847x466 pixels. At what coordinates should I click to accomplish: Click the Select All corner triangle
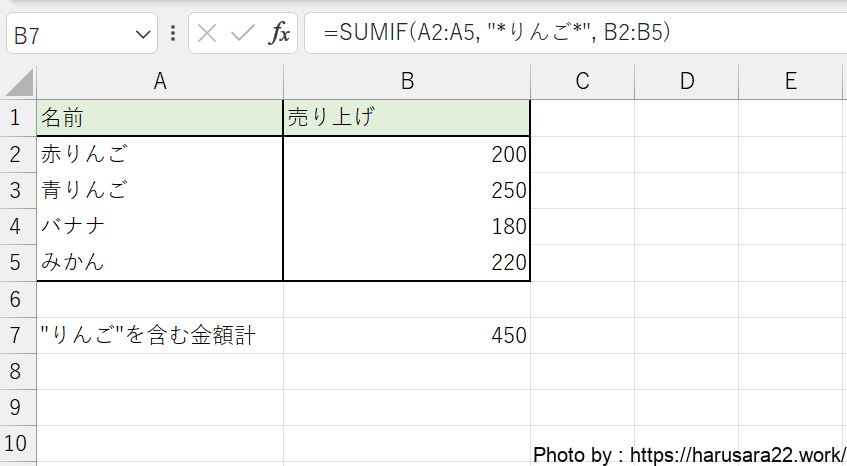19,82
